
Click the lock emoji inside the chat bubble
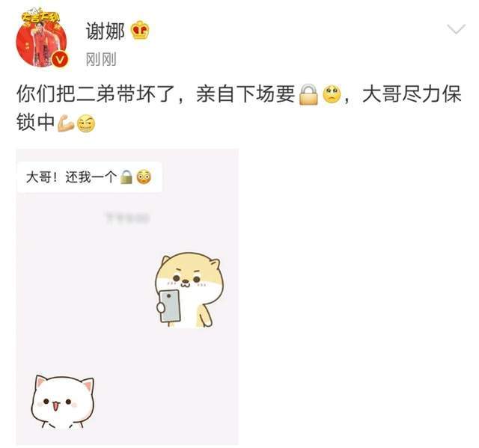[x=126, y=177]
